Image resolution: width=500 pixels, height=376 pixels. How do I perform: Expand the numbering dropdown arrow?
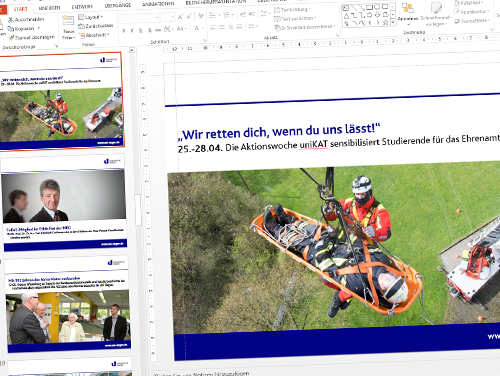click(232, 15)
